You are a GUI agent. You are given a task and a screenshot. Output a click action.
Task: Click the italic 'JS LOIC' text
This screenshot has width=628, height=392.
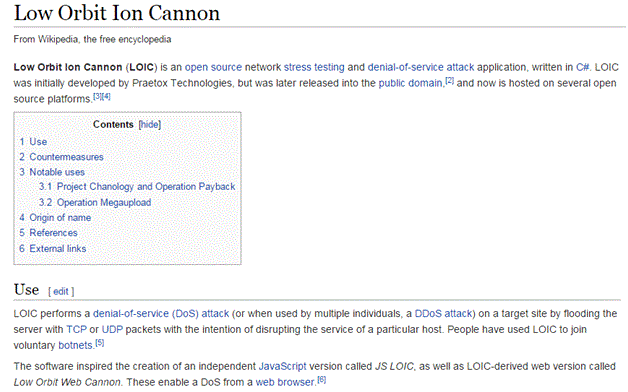(x=395, y=366)
